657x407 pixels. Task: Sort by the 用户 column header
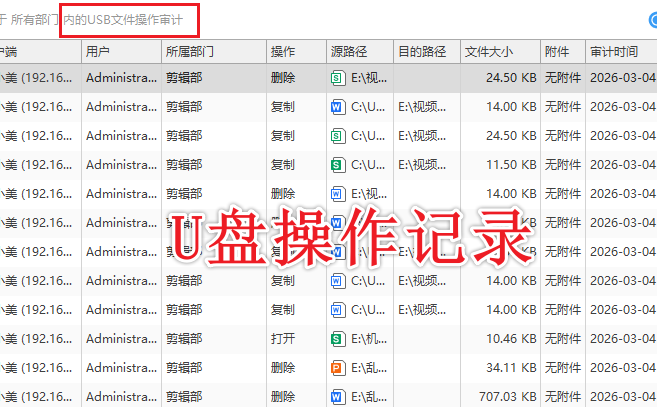pos(122,52)
